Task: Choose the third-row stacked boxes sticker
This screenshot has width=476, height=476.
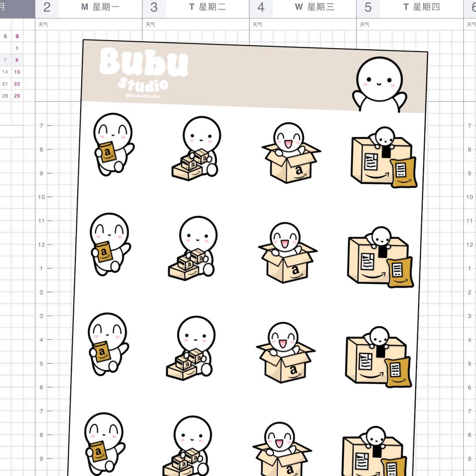Action: point(191,348)
